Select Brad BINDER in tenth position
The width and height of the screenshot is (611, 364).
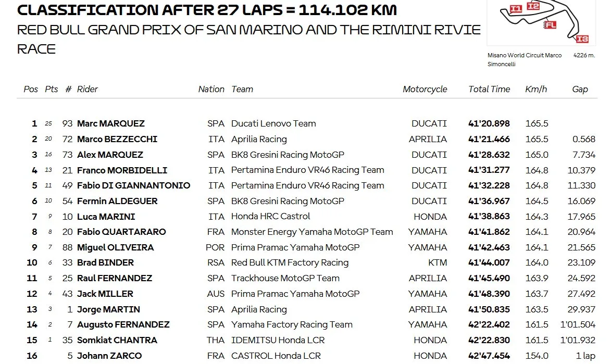tap(105, 262)
